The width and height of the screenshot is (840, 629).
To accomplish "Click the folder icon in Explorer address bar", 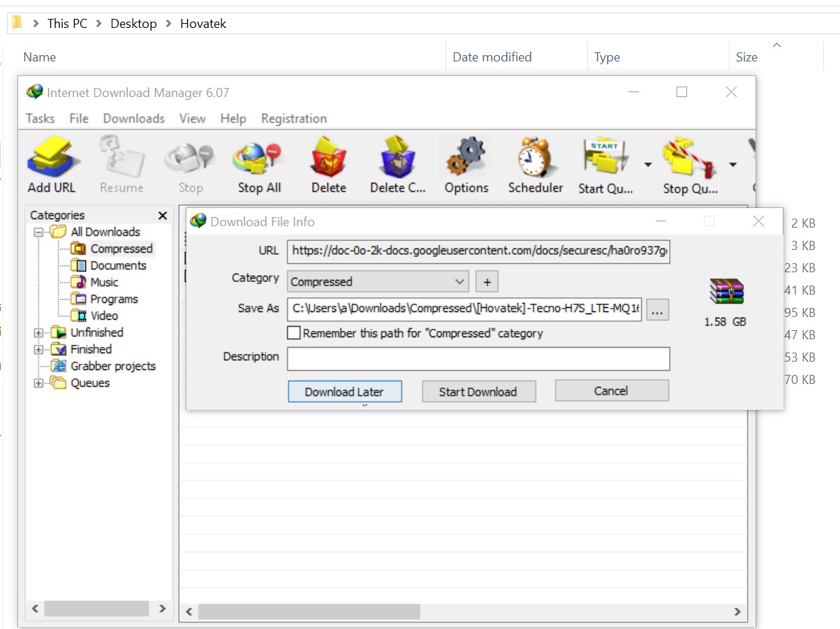I will (x=17, y=23).
